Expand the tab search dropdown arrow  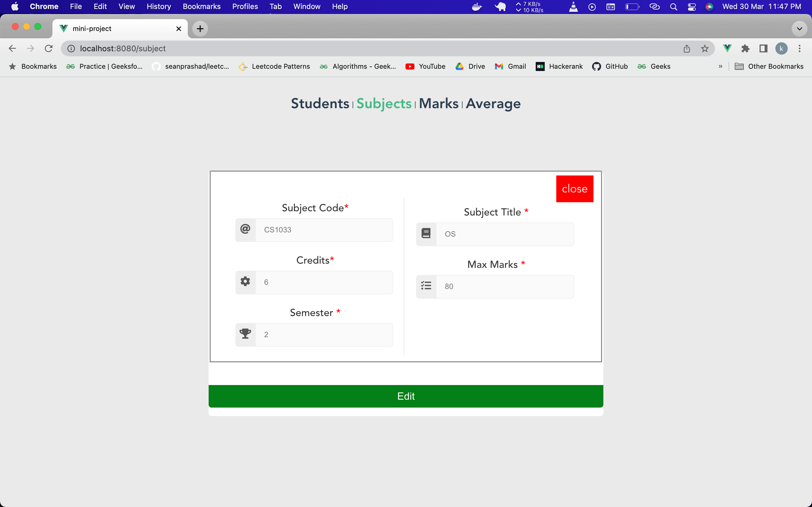pos(799,29)
